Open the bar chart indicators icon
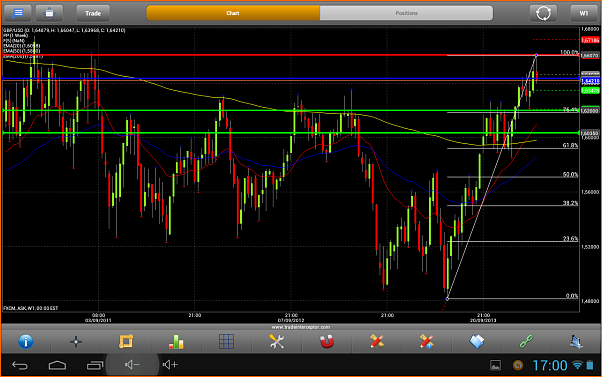The width and height of the screenshot is (602, 377). (x=176, y=341)
